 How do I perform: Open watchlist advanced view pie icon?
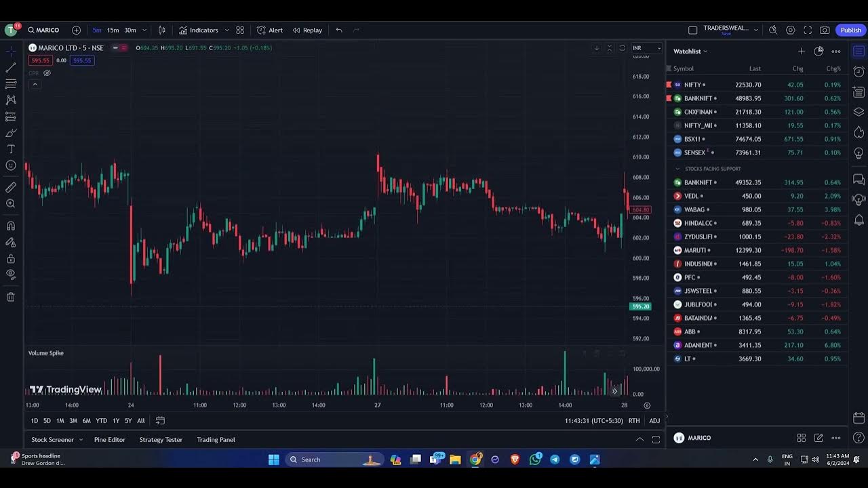818,52
